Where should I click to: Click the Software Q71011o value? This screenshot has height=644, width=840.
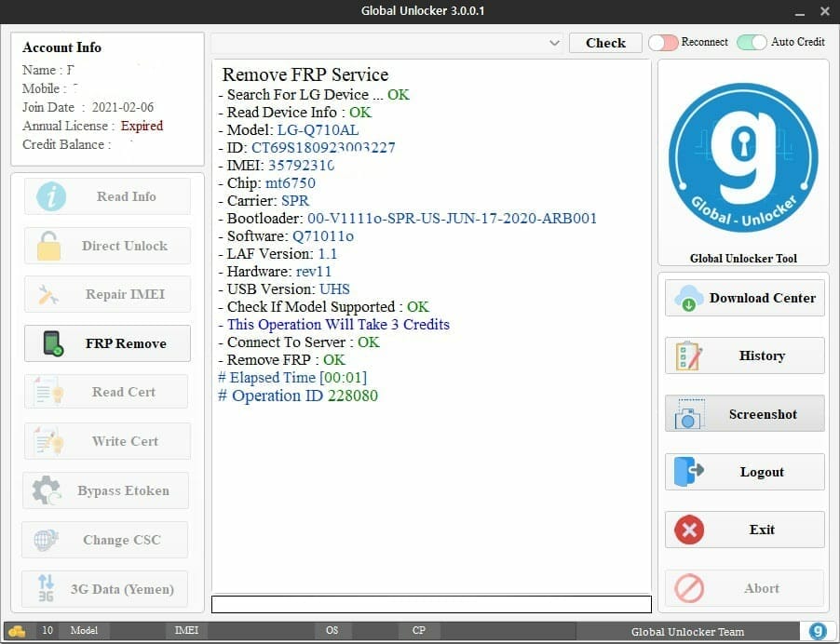click(x=322, y=236)
